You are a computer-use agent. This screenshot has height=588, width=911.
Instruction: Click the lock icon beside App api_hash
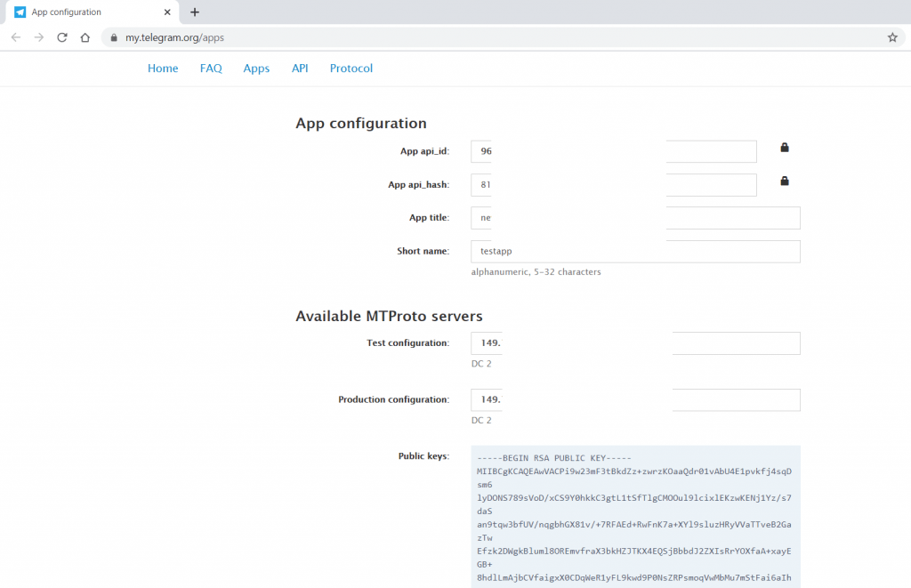(785, 181)
